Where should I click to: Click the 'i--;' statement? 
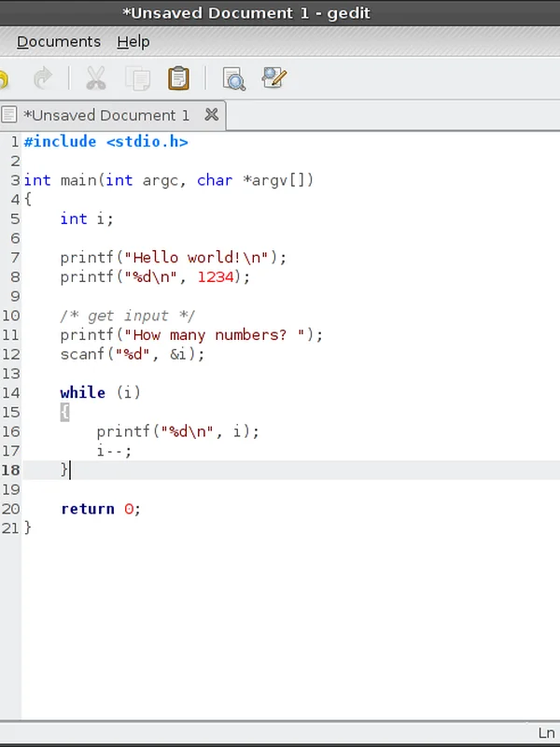click(114, 451)
